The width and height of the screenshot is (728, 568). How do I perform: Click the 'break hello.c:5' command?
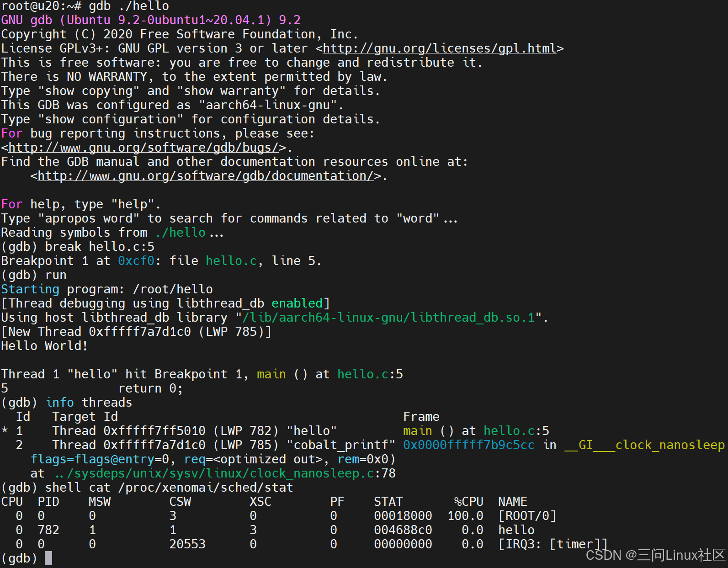coord(100,247)
